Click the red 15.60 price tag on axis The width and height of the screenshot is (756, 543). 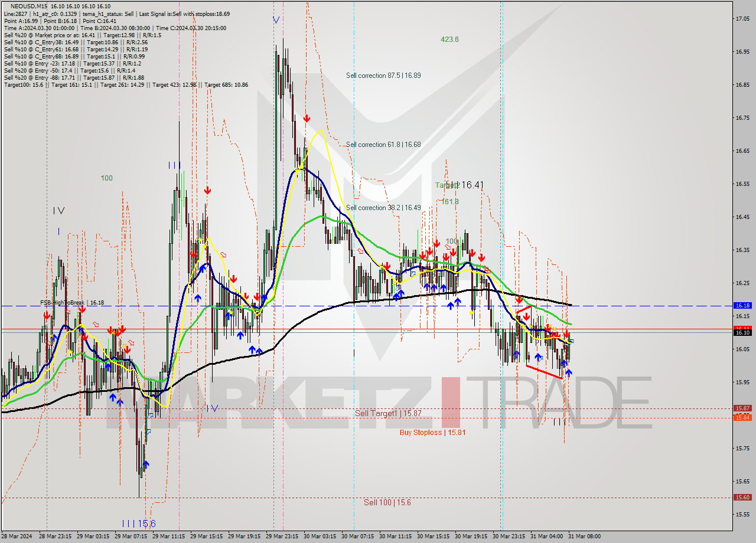coord(742,498)
